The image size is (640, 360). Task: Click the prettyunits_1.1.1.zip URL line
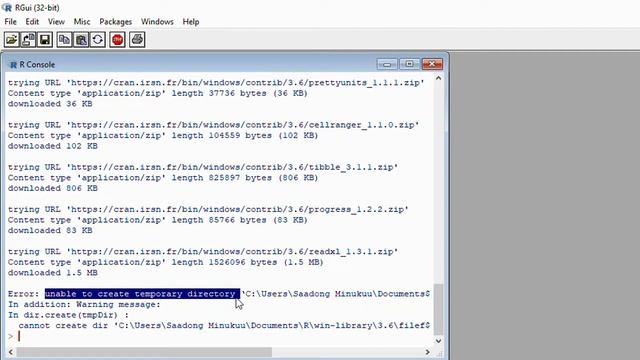click(216, 83)
